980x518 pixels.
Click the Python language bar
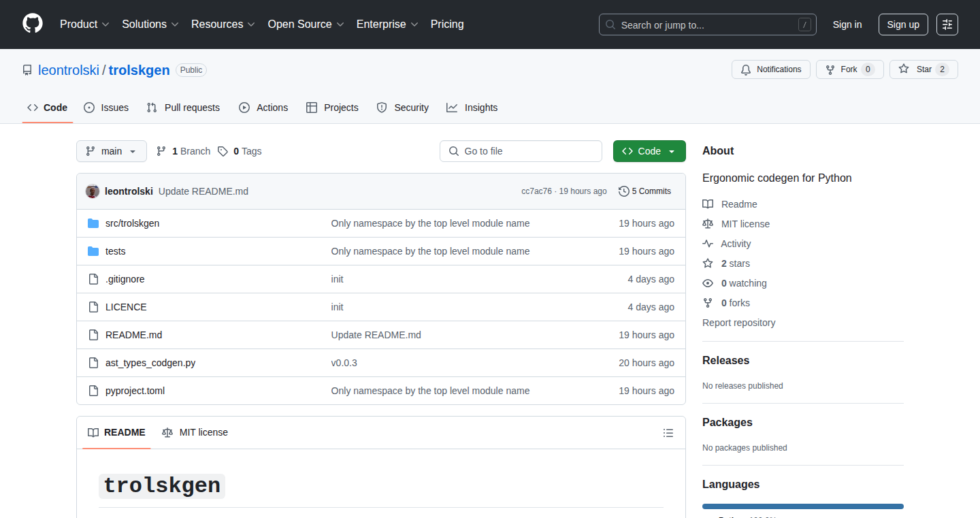point(803,506)
